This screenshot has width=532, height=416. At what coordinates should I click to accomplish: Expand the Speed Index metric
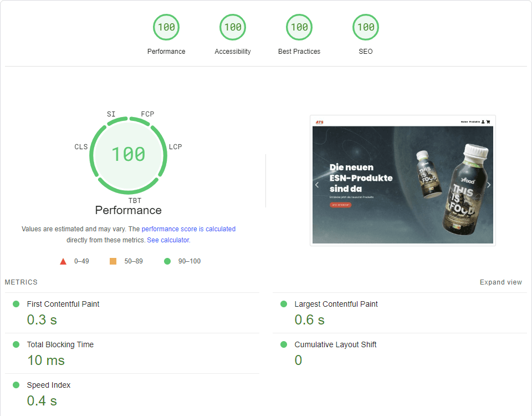pos(49,385)
